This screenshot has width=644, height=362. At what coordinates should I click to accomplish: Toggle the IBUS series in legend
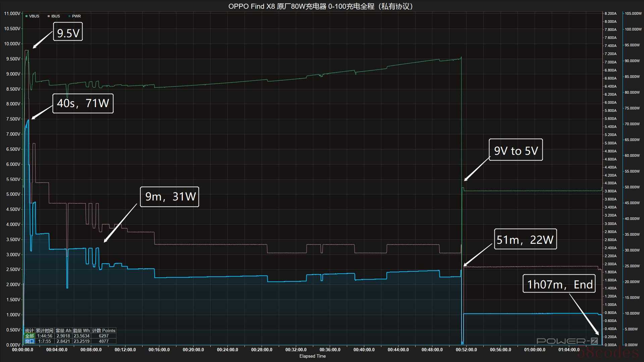point(54,16)
